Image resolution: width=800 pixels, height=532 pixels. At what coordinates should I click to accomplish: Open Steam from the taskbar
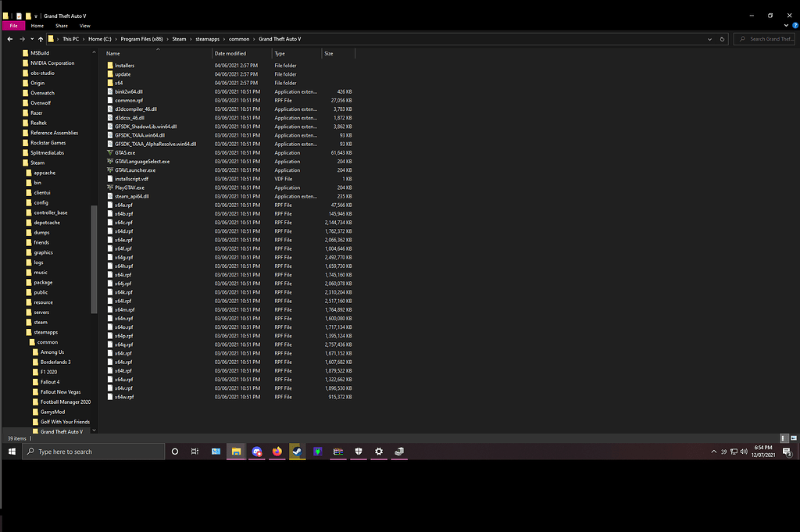point(297,452)
